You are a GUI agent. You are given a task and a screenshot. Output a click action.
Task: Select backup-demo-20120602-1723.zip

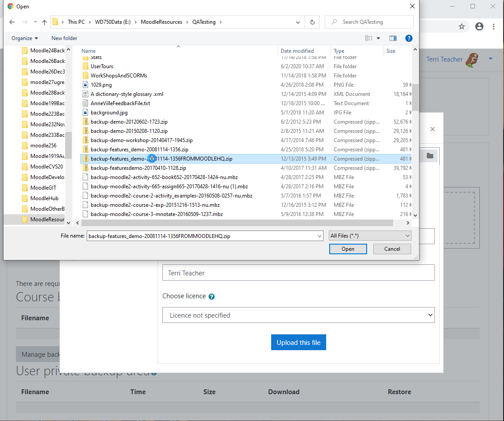coord(129,122)
